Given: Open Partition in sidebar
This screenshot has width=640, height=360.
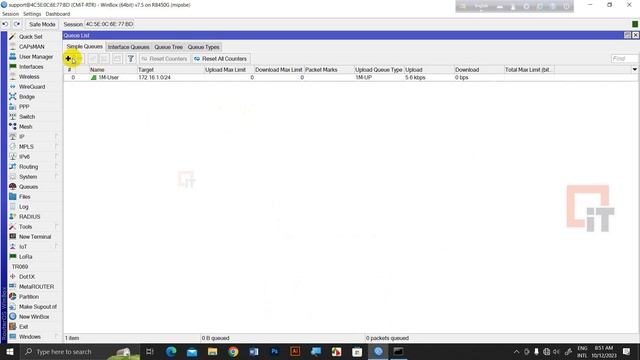Looking at the screenshot, I should point(29,296).
